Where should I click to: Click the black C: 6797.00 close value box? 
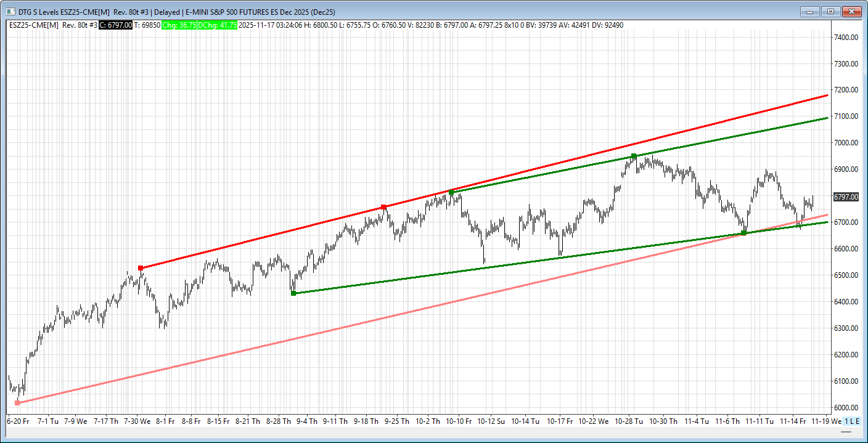click(115, 25)
